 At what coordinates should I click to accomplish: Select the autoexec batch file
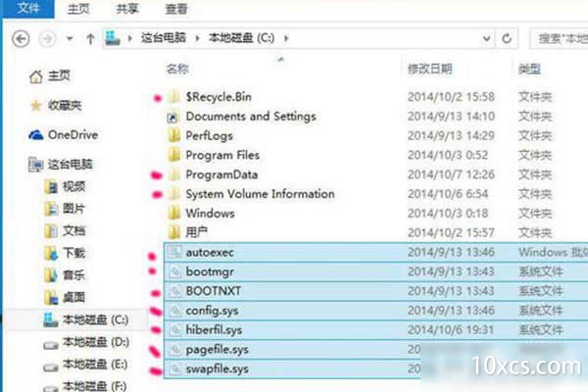[211, 252]
